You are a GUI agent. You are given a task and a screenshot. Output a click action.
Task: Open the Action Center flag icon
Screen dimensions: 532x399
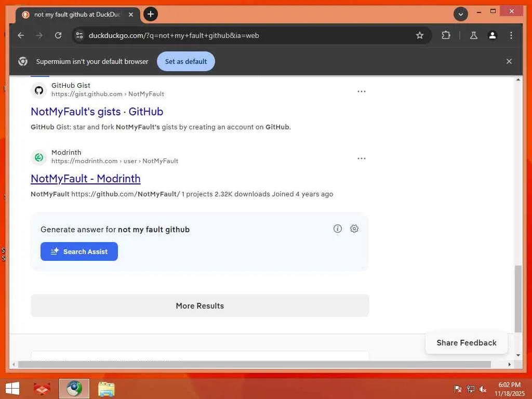(x=458, y=389)
